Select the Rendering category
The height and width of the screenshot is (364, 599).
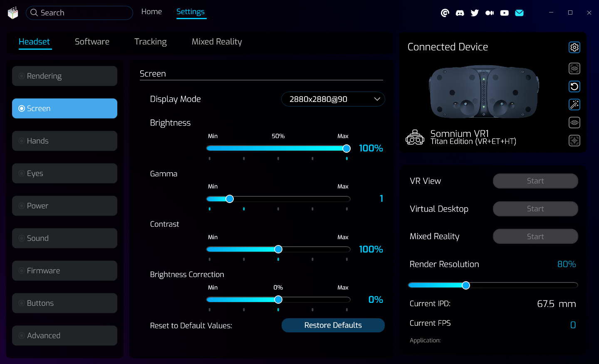(x=64, y=76)
